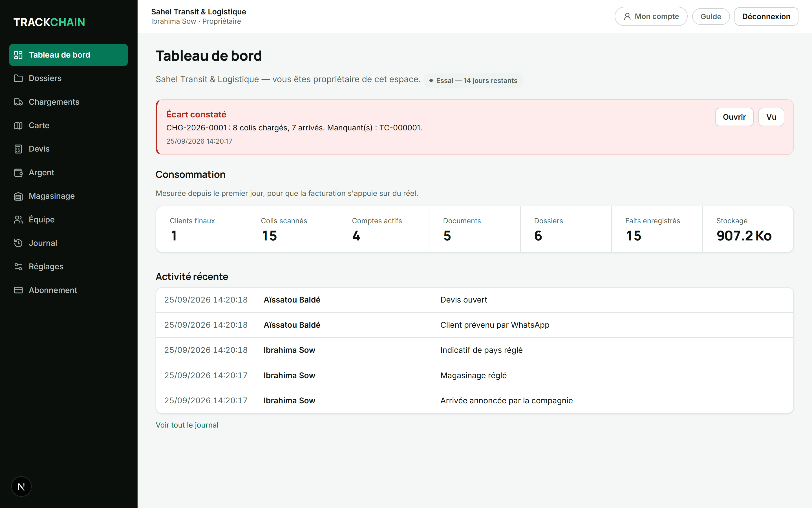812x508 pixels.
Task: Click the Client prévenu par WhatsApp entry
Action: tap(475, 325)
